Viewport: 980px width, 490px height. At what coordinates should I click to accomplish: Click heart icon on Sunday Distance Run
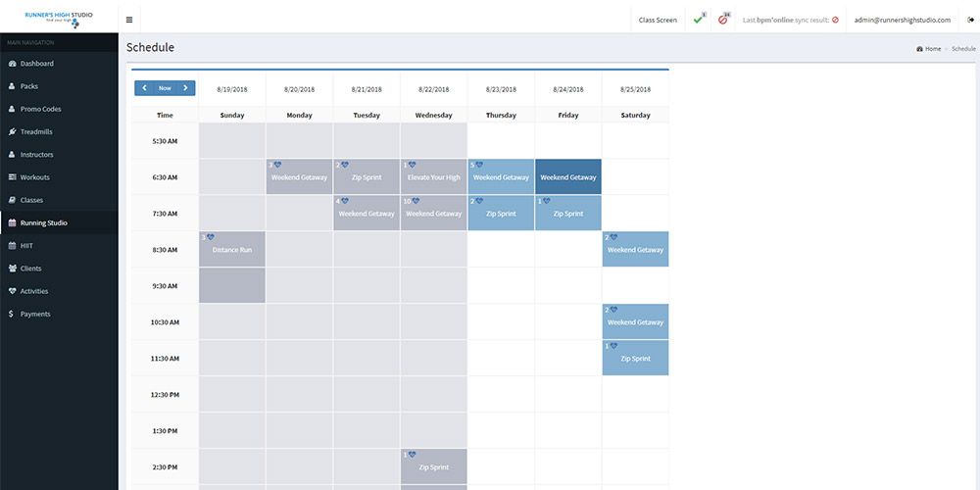210,237
